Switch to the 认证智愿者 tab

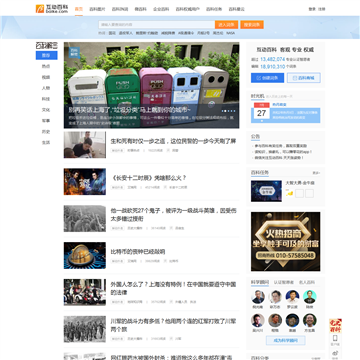click(x=283, y=282)
